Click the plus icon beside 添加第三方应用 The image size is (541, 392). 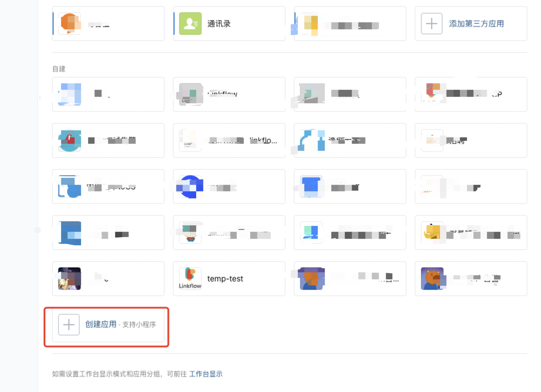point(431,23)
